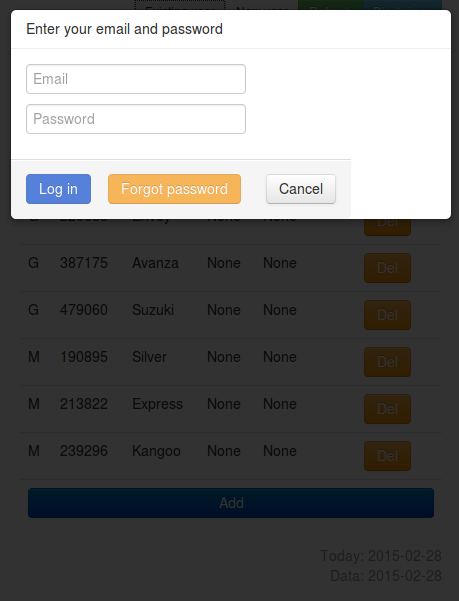
Task: Select the 387175 number cell
Action: coord(84,263)
